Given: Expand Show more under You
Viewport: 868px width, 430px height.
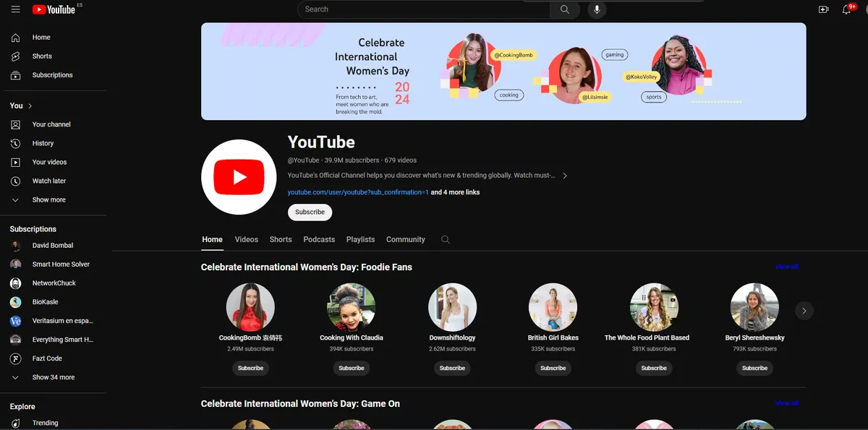Looking at the screenshot, I should (48, 199).
